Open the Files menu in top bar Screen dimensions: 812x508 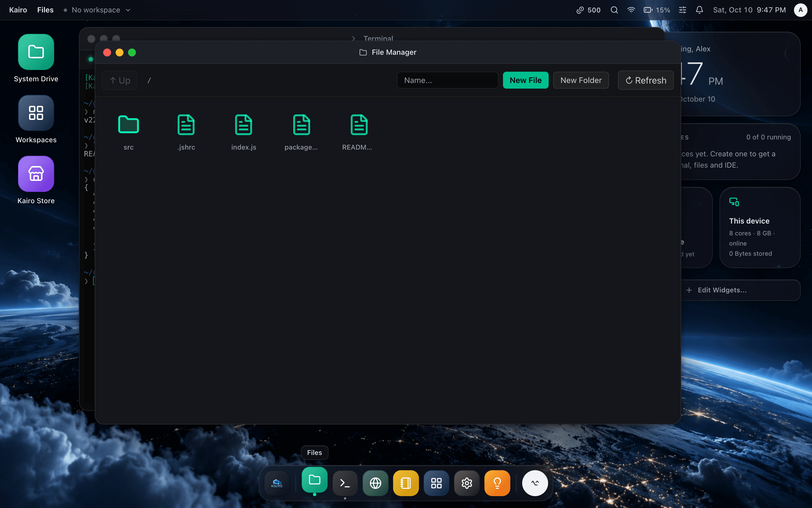[x=45, y=10]
